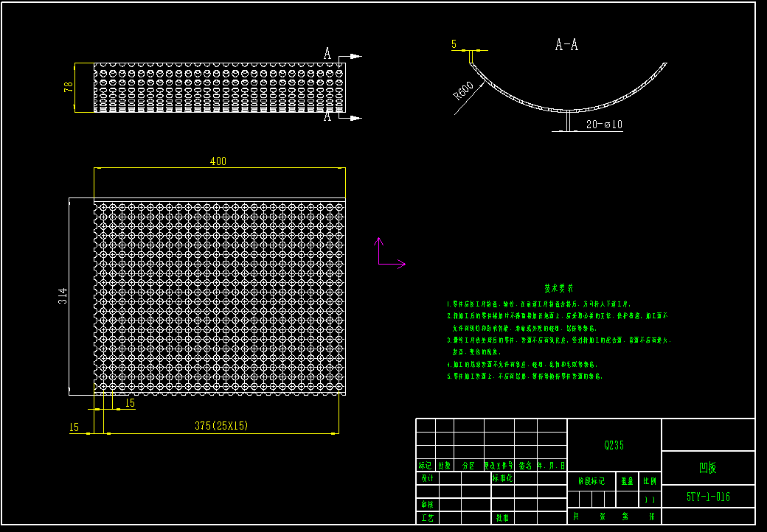Select technical requirement line starting with "4."
The image size is (767, 532).
click(522, 365)
